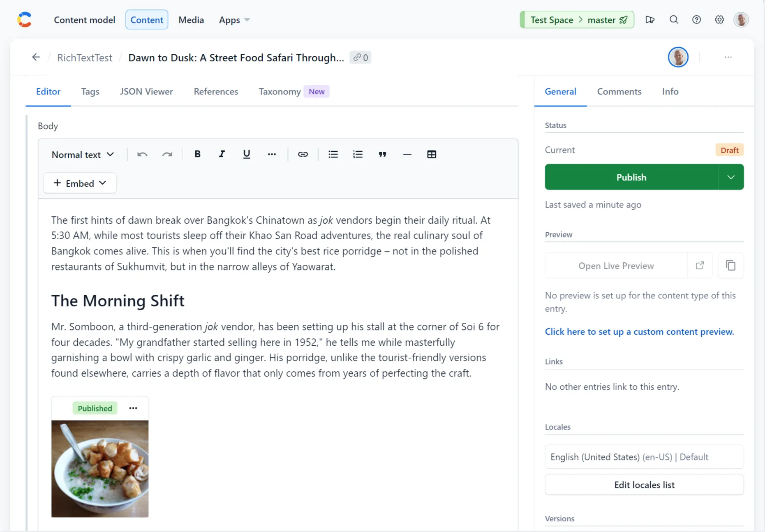Switch to the Tags tab

point(90,92)
